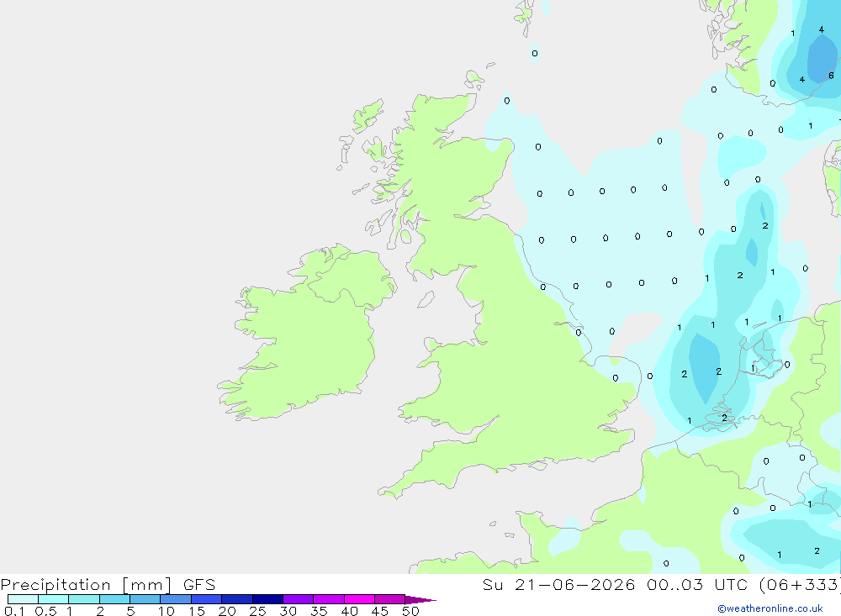Pick the 40–45 mm legend color swatch
Viewport: 841px width, 616px height.
359,599
